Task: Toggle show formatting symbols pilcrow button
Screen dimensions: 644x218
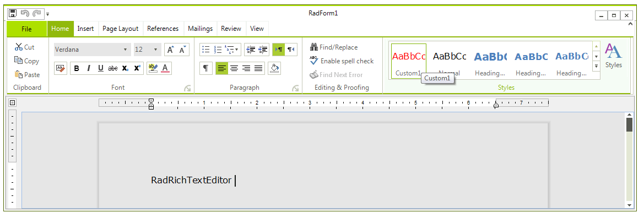Action: tap(206, 68)
